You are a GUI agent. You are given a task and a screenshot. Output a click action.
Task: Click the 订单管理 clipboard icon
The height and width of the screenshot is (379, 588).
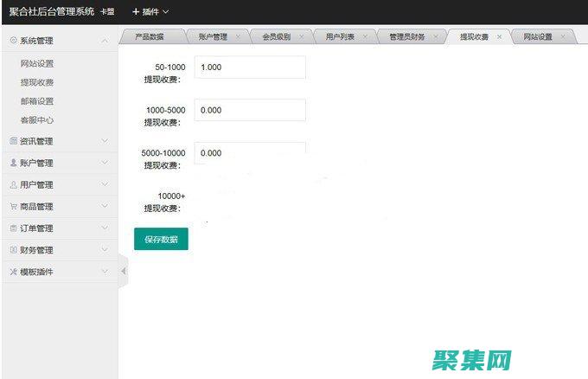pos(14,228)
